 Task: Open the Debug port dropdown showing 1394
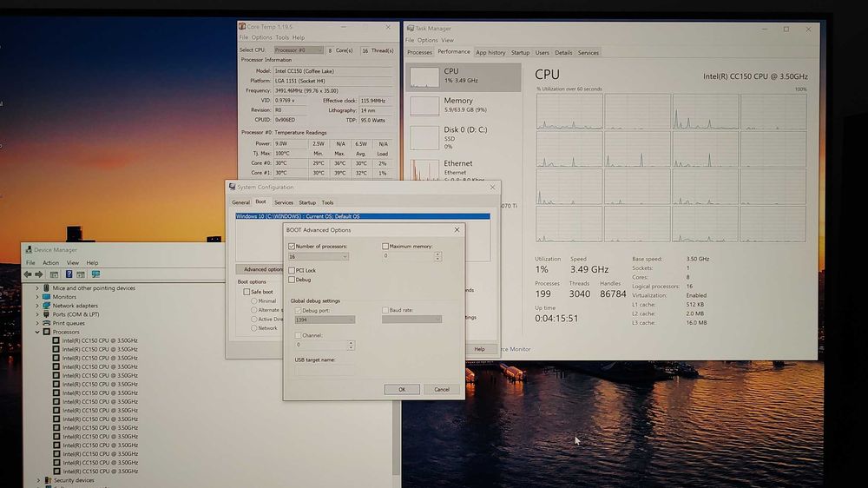325,320
